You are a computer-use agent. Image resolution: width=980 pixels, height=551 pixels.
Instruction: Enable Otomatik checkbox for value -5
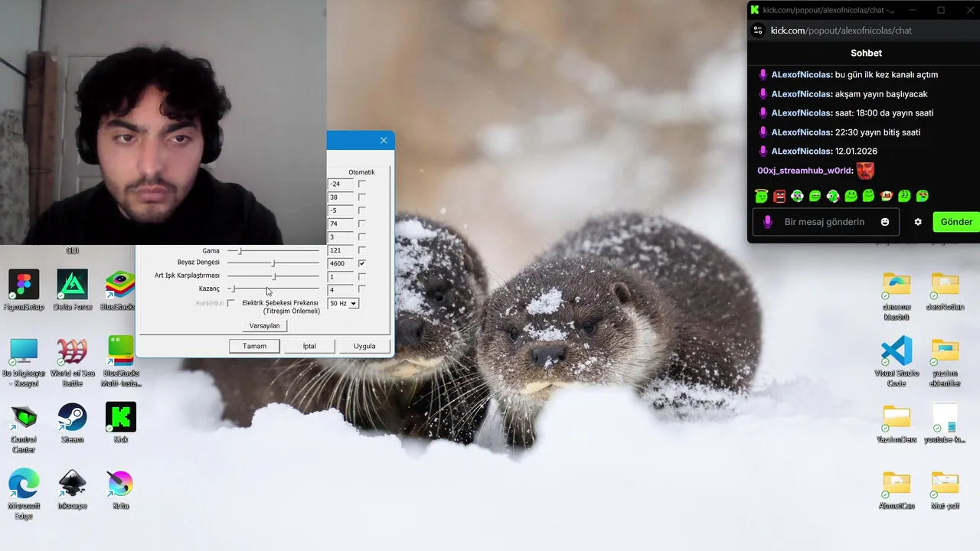click(362, 210)
